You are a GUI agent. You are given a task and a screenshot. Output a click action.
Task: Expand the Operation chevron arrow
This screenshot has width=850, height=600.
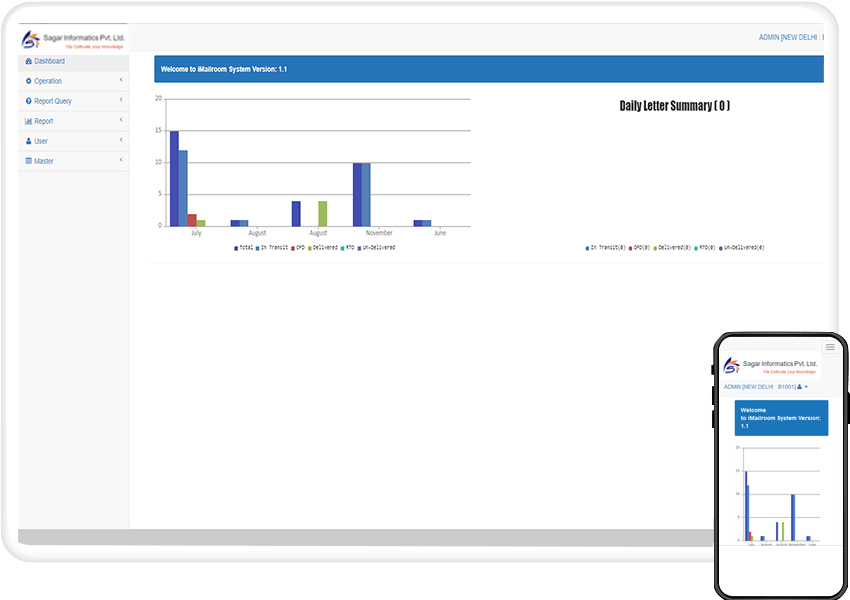tap(121, 80)
